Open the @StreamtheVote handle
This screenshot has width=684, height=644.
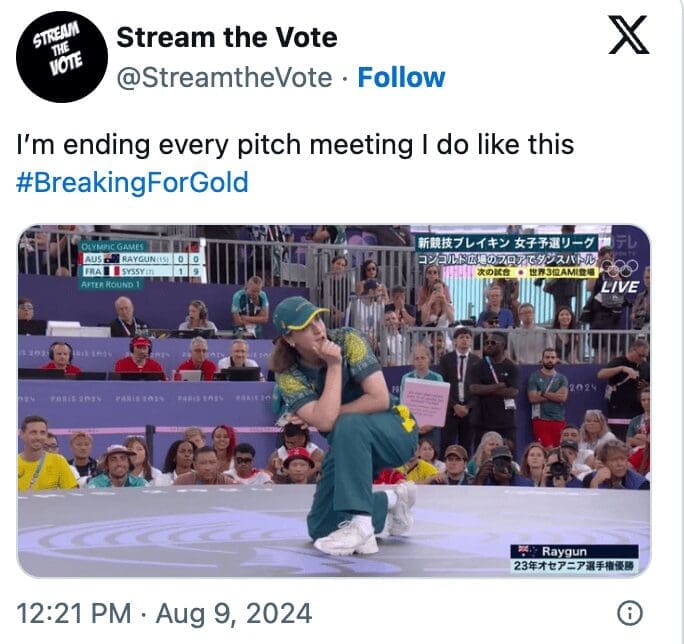pyautogui.click(x=224, y=78)
